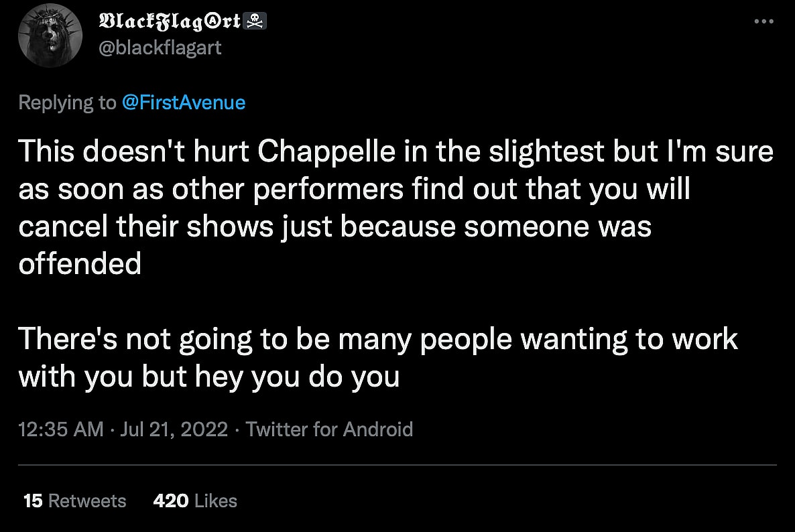Click the divider line above the stats
The width and height of the screenshot is (795, 532).
(397, 465)
